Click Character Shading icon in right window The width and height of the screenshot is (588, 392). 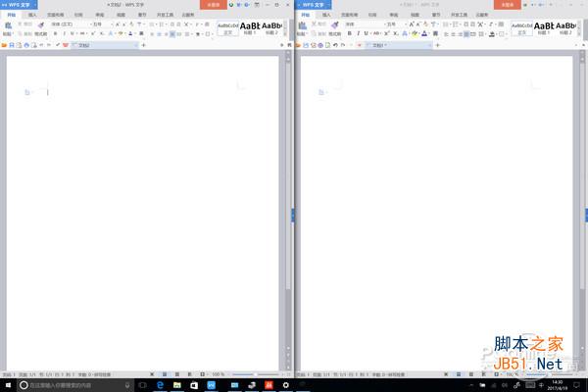tap(435, 33)
